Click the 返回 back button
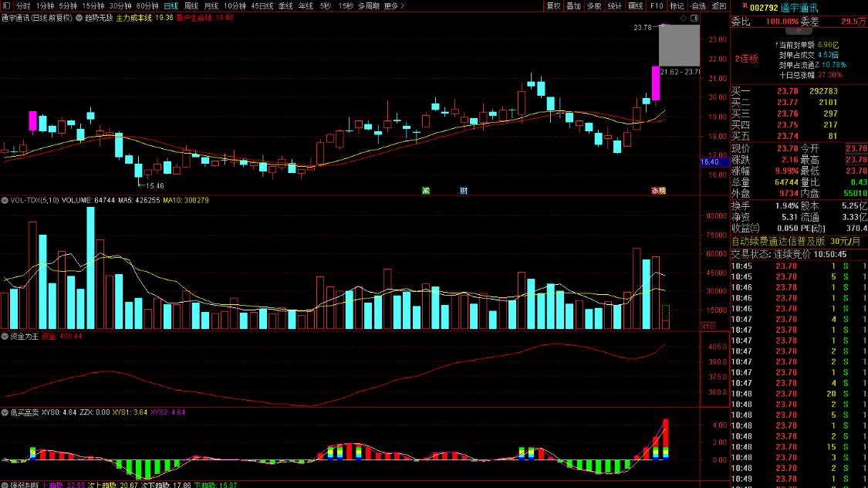The image size is (868, 488). (x=718, y=6)
